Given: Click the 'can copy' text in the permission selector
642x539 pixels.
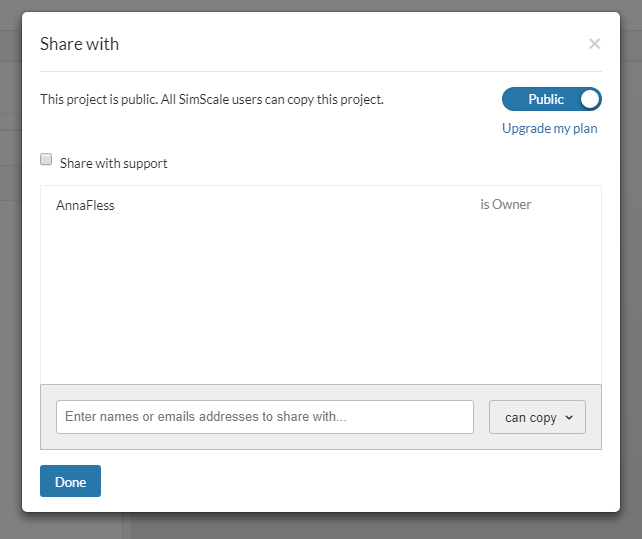Looking at the screenshot, I should click(530, 417).
